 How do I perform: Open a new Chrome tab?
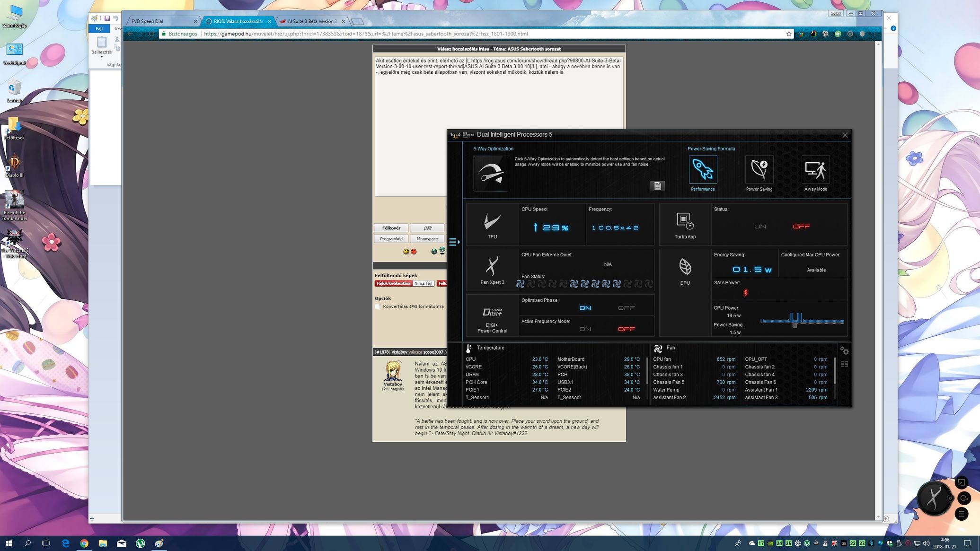(358, 22)
